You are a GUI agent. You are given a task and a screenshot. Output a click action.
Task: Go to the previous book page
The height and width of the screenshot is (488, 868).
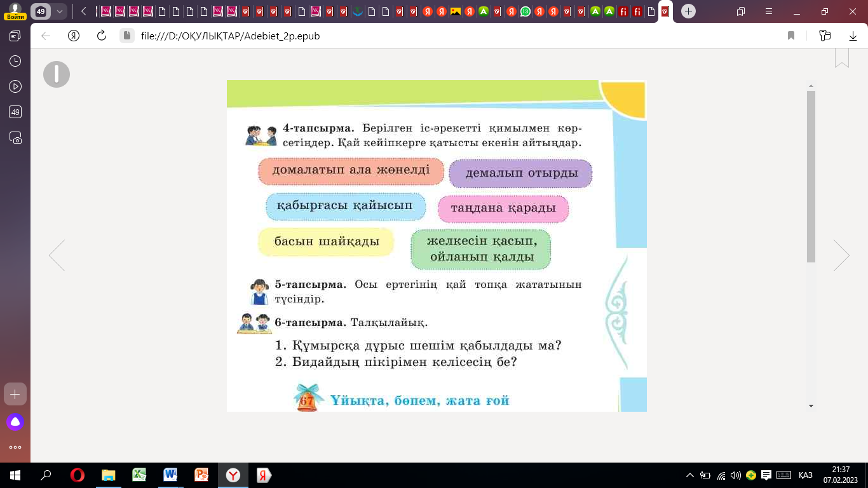click(x=57, y=255)
